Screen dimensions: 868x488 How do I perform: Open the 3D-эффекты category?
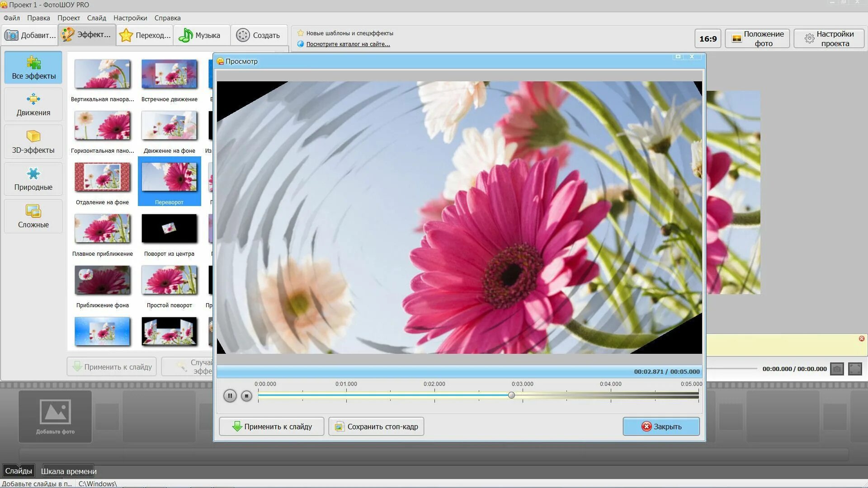point(33,142)
